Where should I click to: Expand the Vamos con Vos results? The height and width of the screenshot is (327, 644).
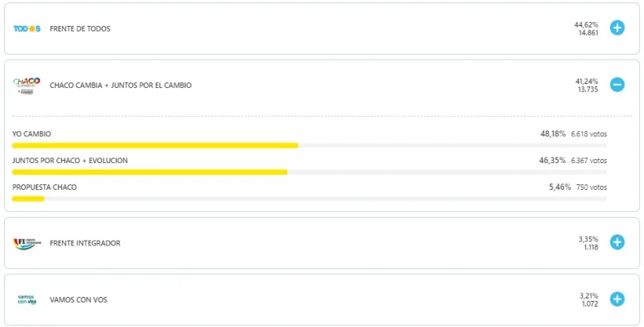point(617,299)
